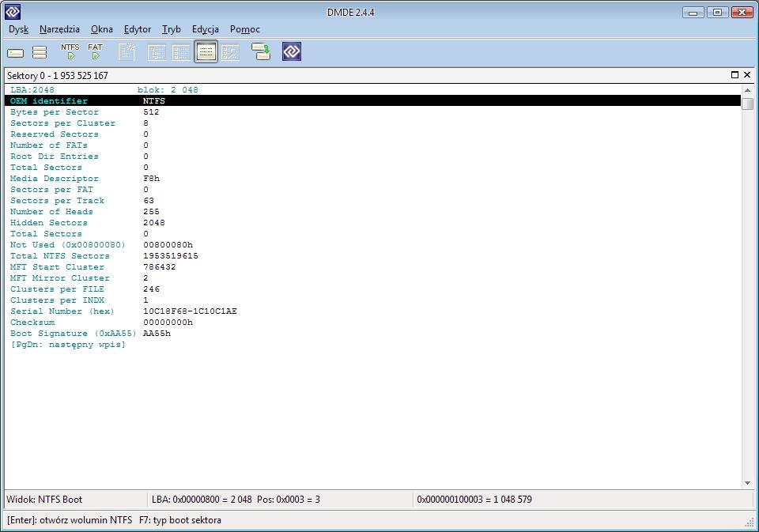
Task: Click the LBA:2048 header text
Action: (x=32, y=89)
